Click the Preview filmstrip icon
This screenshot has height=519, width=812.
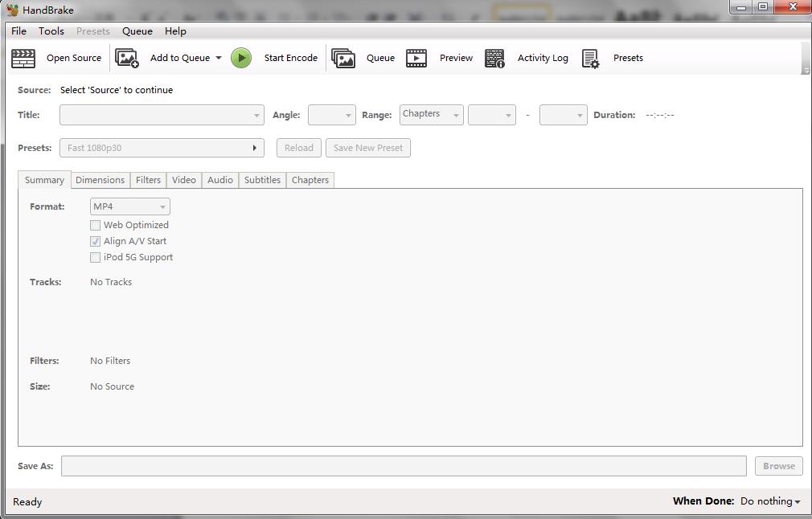416,58
